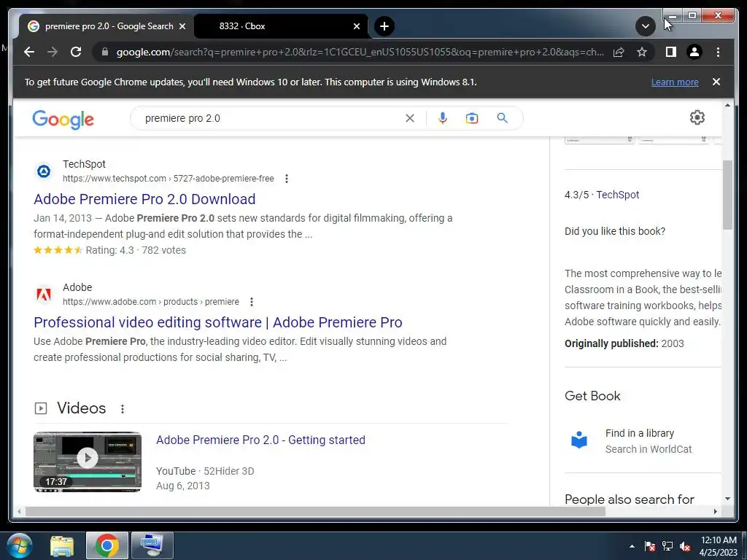The height and width of the screenshot is (560, 747).
Task: Open the network status tray icon
Action: point(667,546)
